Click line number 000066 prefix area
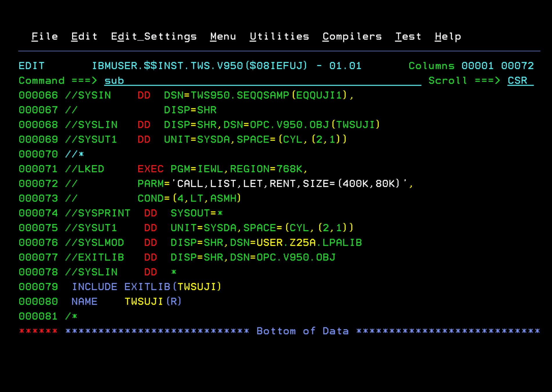 (x=38, y=96)
